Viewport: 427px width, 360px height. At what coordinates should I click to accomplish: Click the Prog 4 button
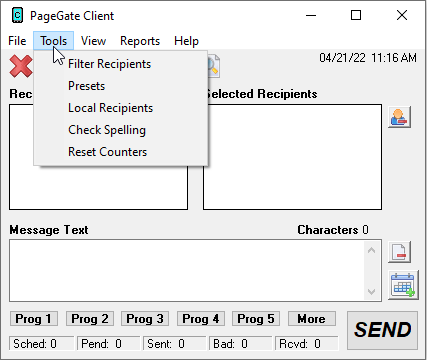click(201, 318)
